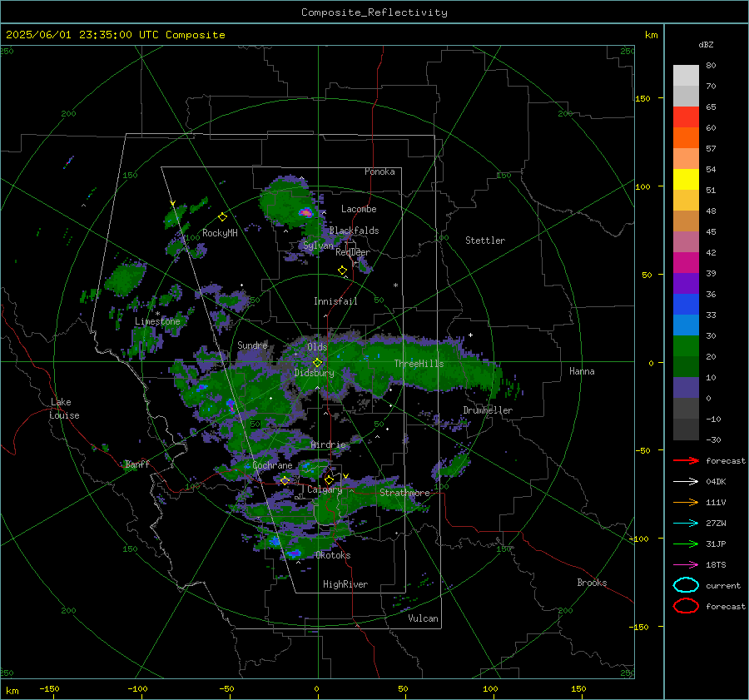Click the 65 value on dBZ scale
Viewport: 749px width, 700px height.
click(711, 107)
